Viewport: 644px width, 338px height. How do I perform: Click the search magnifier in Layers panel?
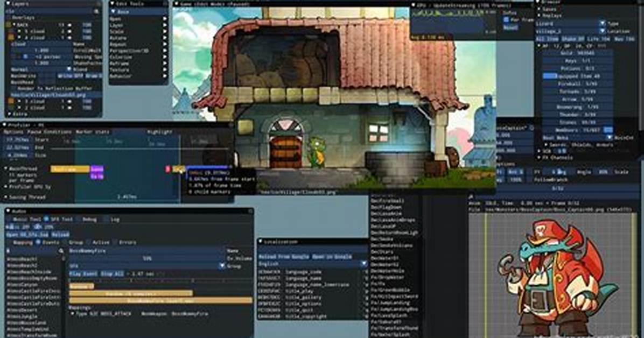pyautogui.click(x=96, y=11)
